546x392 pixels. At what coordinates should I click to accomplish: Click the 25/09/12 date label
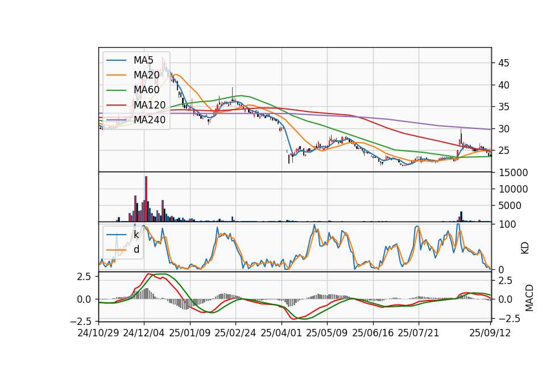(x=490, y=333)
